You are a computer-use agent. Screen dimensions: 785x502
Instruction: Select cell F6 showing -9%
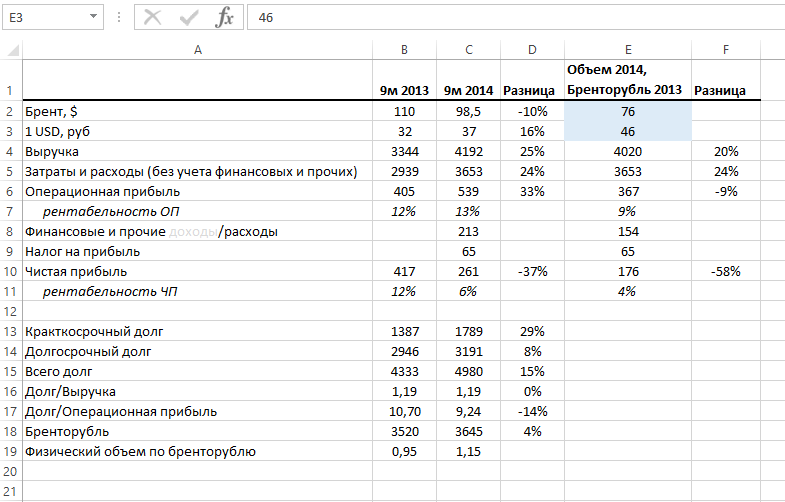pyautogui.click(x=726, y=191)
